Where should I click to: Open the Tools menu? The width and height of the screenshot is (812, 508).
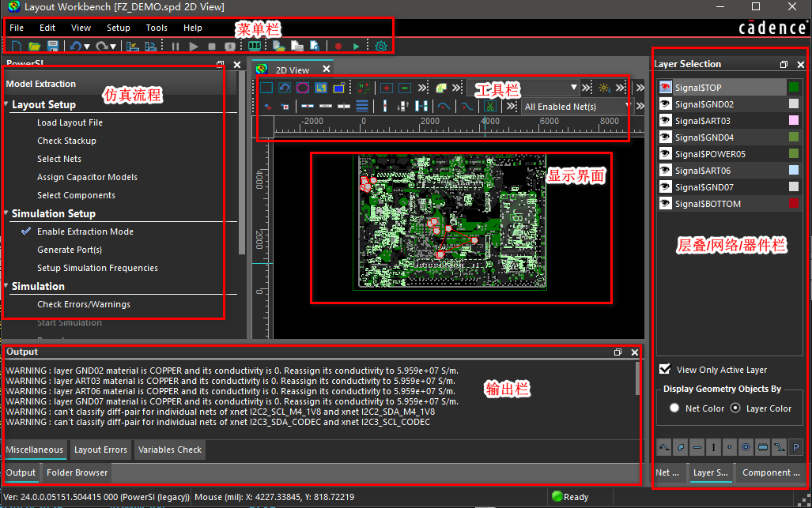tap(157, 28)
